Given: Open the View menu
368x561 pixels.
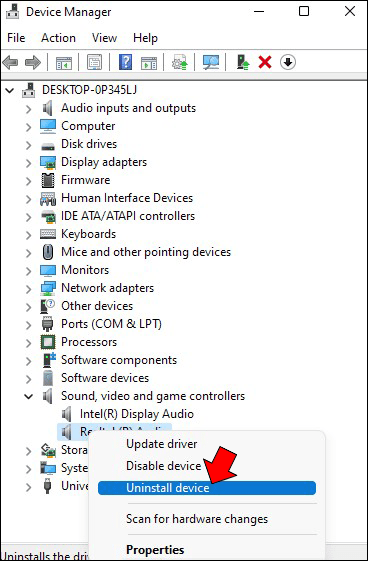Looking at the screenshot, I should (104, 38).
